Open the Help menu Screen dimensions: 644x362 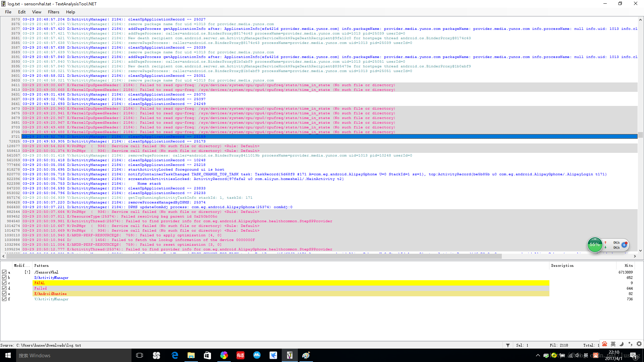point(70,12)
